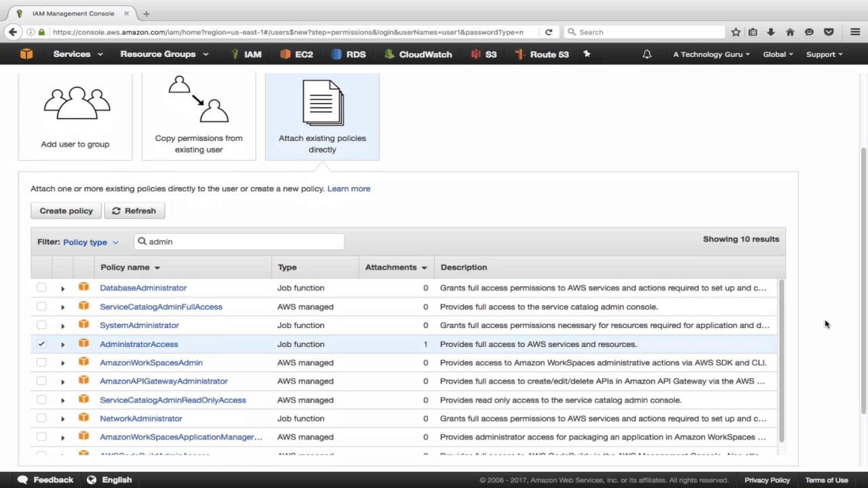
Task: Click the pin shortcuts icon
Action: (x=587, y=54)
